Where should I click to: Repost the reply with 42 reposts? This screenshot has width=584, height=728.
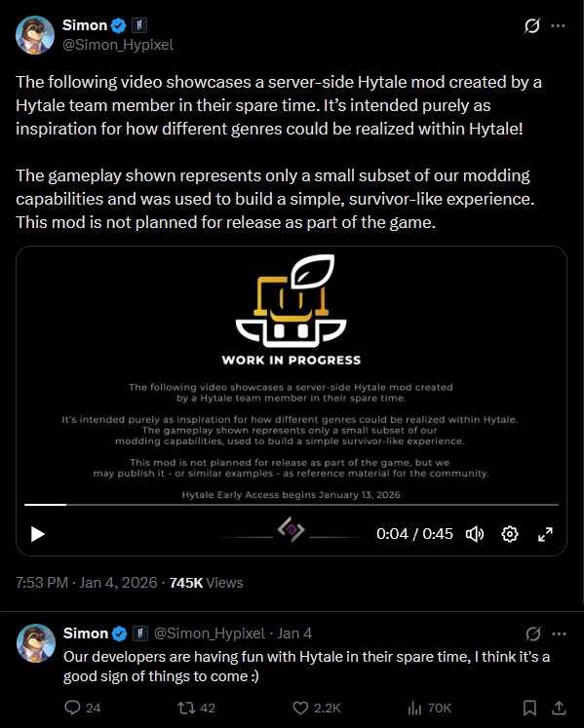(197, 708)
